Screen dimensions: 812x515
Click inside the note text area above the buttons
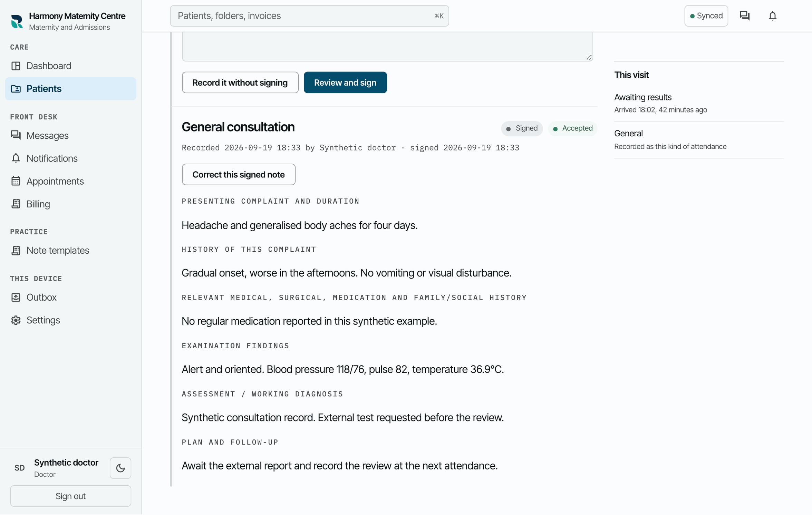[x=387, y=47]
